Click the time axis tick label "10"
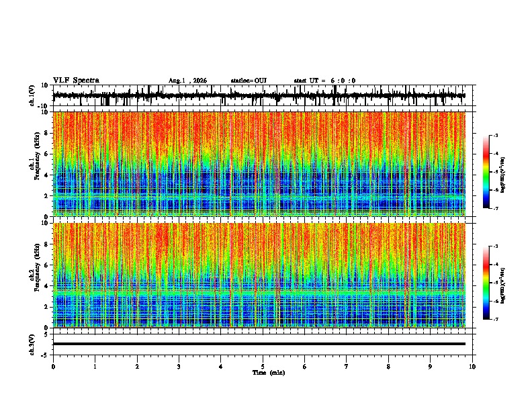The image size is (532, 411). [472, 367]
